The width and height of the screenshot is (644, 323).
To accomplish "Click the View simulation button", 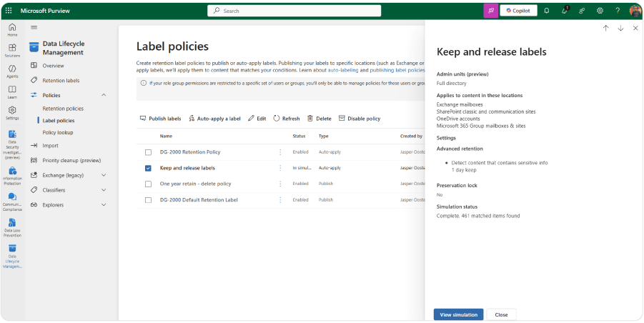I will (458, 314).
